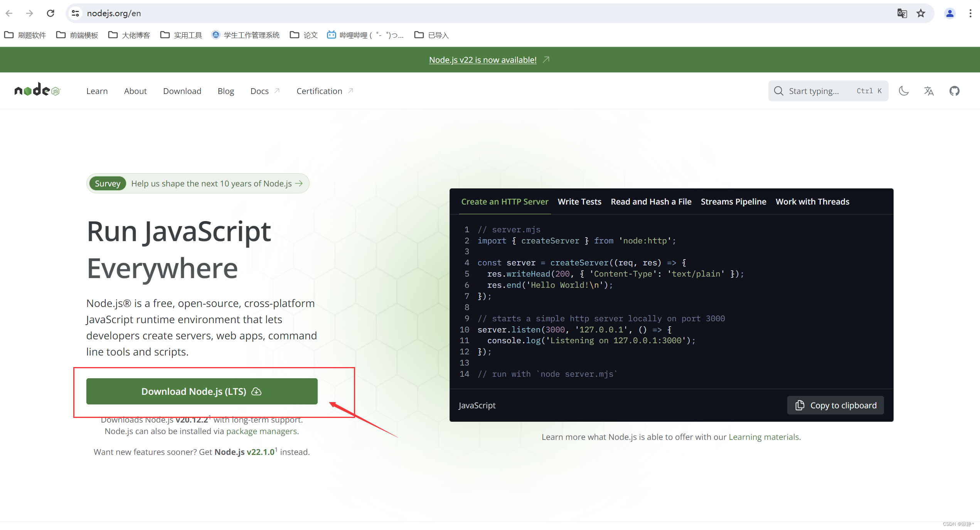The height and width of the screenshot is (530, 980).
Task: Open the Certification external nav link
Action: pos(325,91)
